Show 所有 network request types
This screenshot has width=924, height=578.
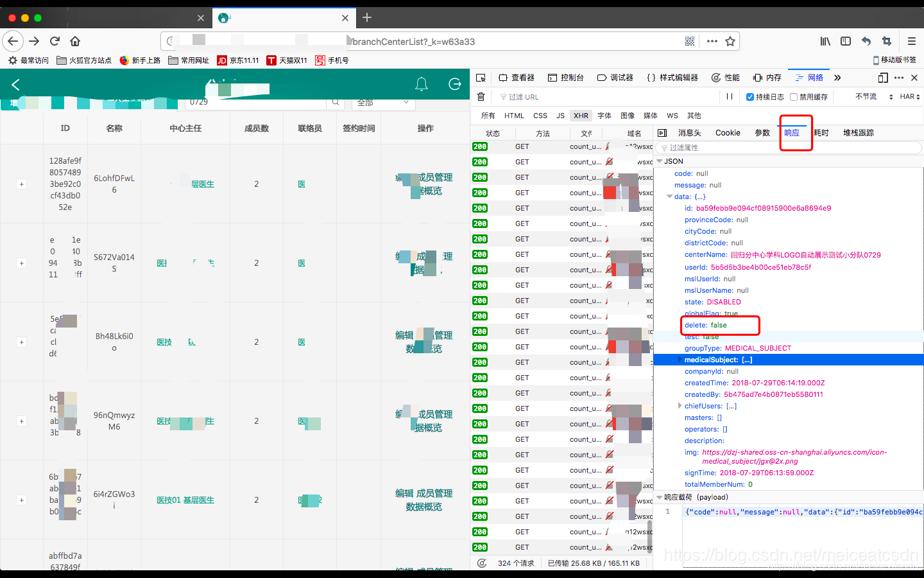(488, 116)
